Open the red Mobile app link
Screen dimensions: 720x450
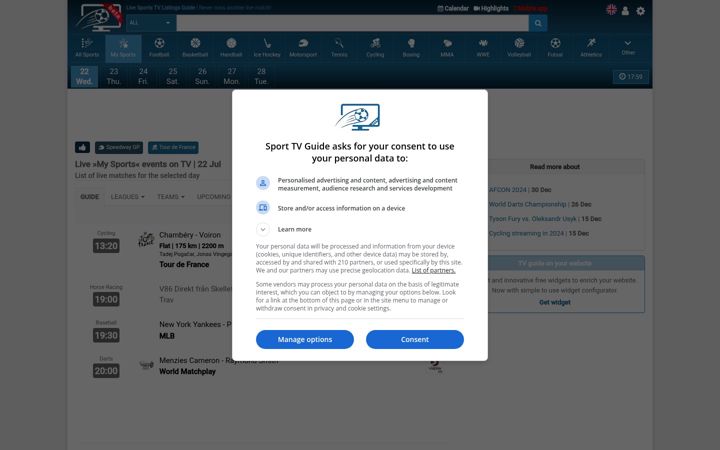point(530,8)
